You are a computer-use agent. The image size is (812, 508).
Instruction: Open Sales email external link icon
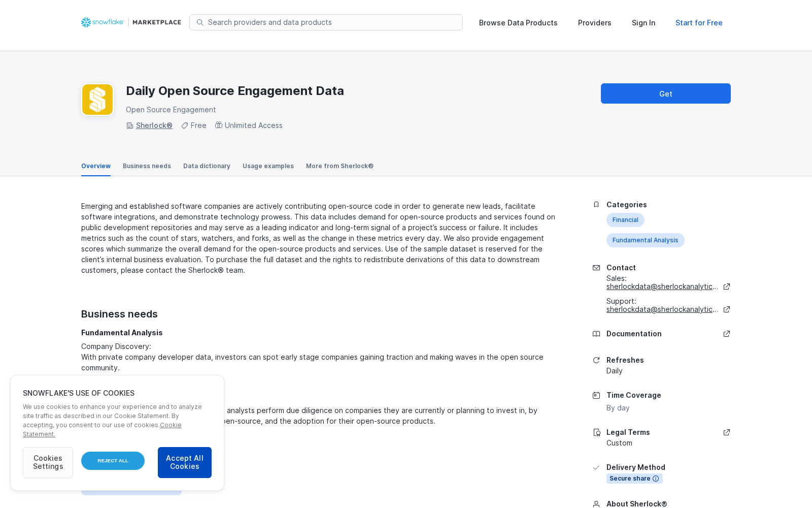pyautogui.click(x=727, y=287)
